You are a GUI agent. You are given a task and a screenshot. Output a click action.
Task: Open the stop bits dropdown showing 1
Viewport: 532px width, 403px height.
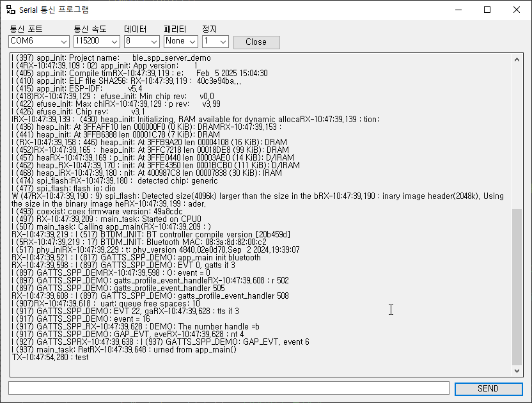tap(215, 42)
